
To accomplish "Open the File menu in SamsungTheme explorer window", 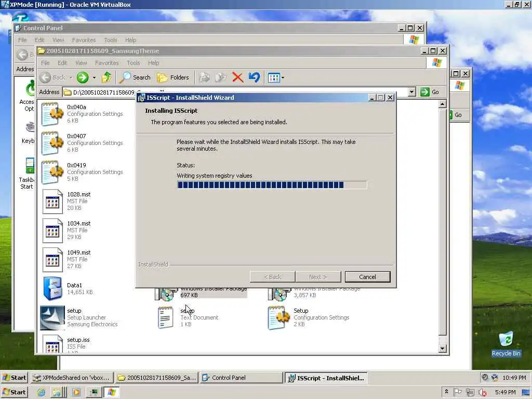I will tap(45, 63).
